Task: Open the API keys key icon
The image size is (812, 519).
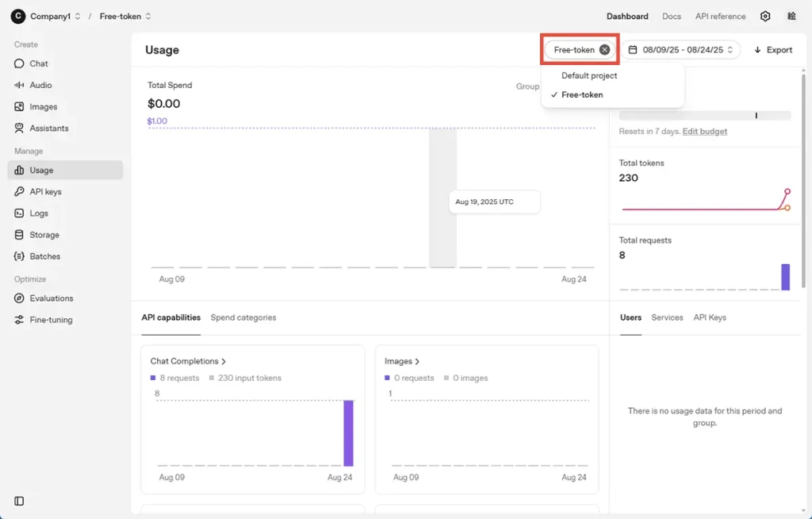Action: (19, 191)
